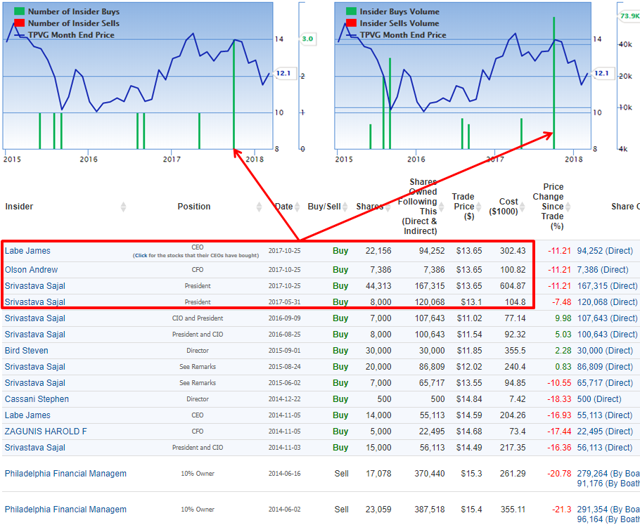The width and height of the screenshot is (640, 525).
Task: Click the '3.0' value label on left chart
Action: point(307,39)
